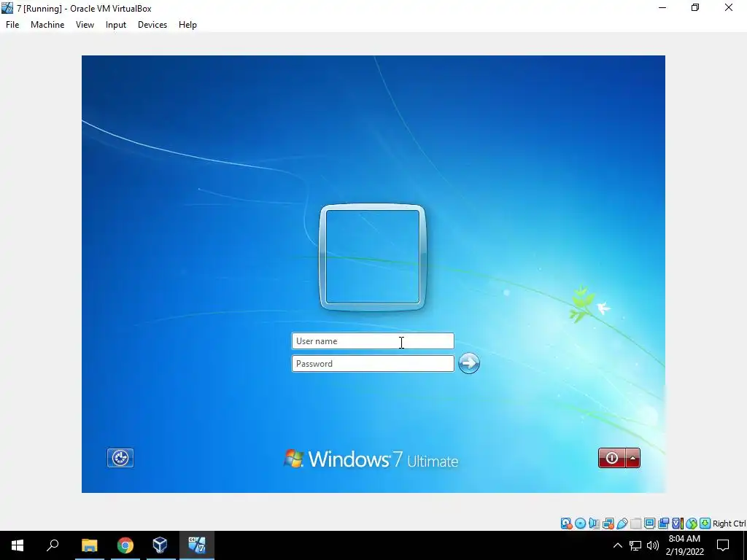Show hidden system tray icons

[x=617, y=545]
